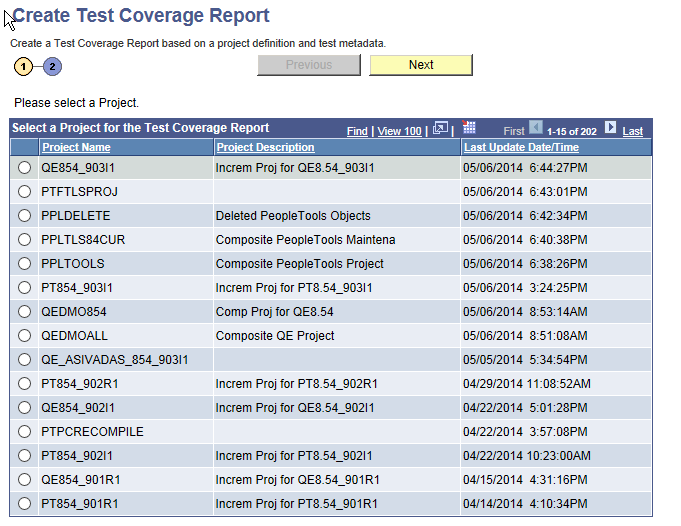Click project name text PPLTOOLS

pos(73,264)
